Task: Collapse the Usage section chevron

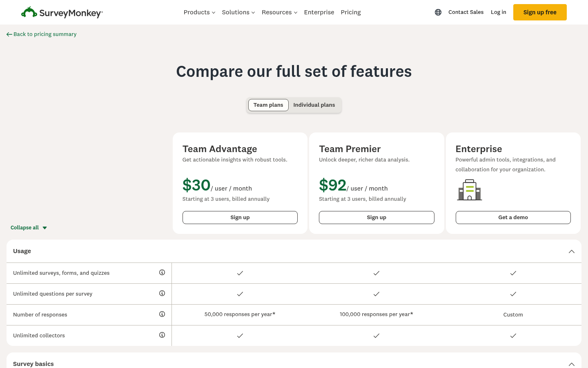Action: (x=572, y=251)
